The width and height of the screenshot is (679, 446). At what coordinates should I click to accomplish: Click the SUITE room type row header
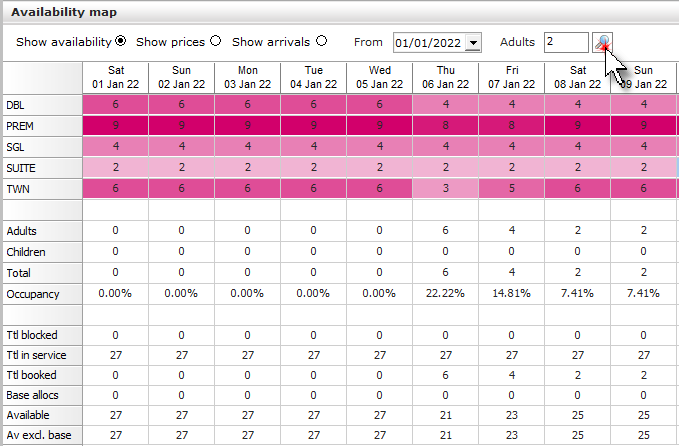pos(42,168)
